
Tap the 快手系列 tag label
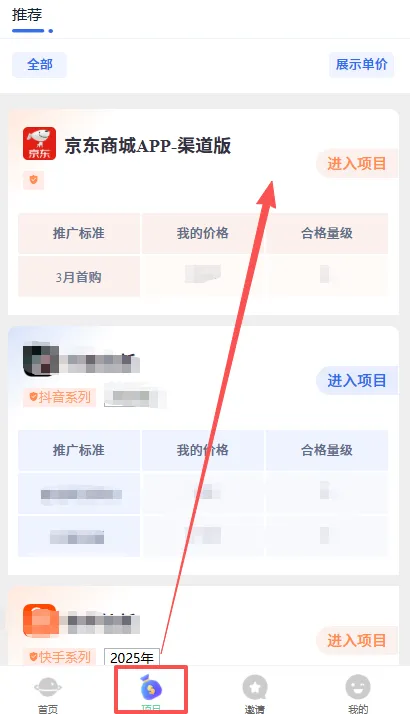pos(60,657)
